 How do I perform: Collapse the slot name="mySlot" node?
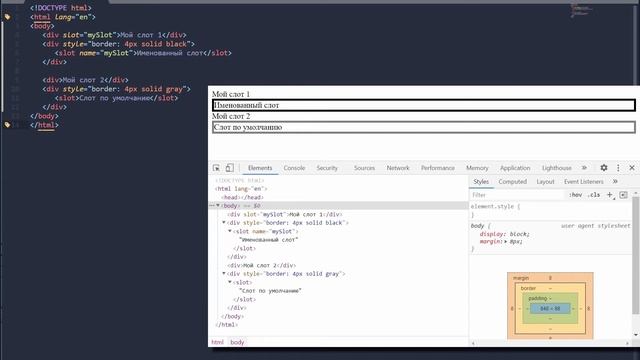pos(230,231)
